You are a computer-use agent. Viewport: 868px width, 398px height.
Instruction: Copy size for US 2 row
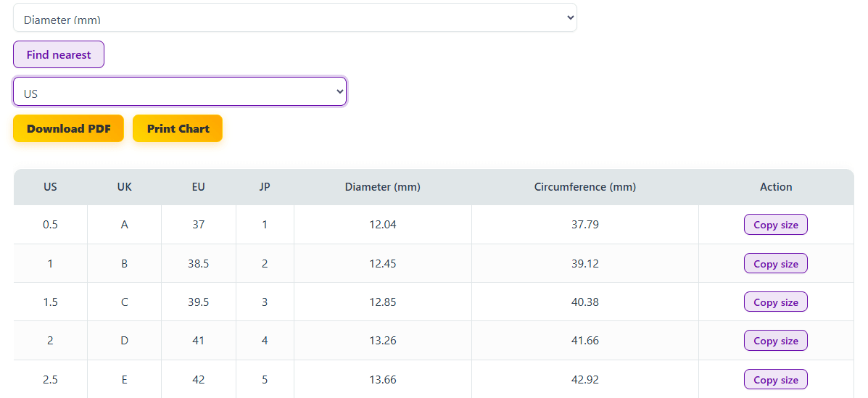pos(775,341)
